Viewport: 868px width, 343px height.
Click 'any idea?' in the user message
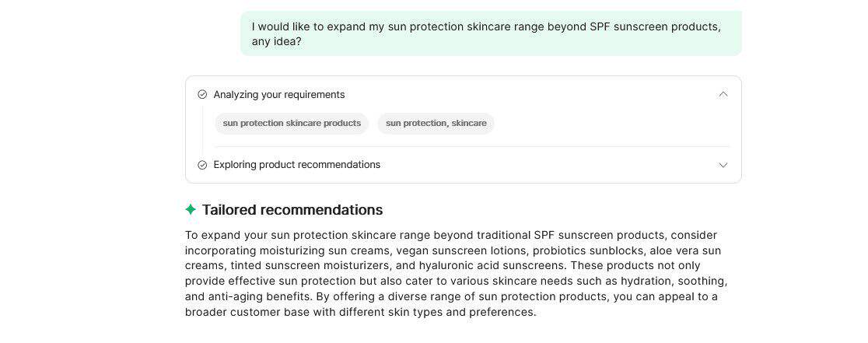(276, 41)
